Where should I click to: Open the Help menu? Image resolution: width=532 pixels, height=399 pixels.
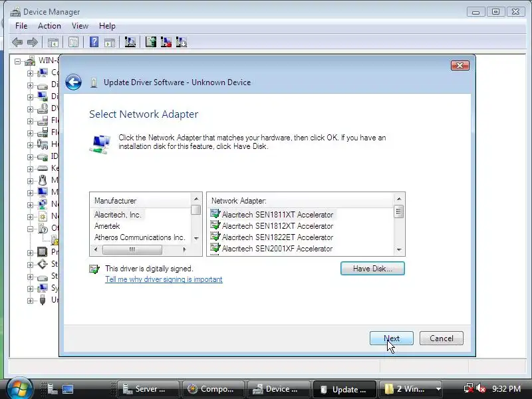tap(107, 26)
